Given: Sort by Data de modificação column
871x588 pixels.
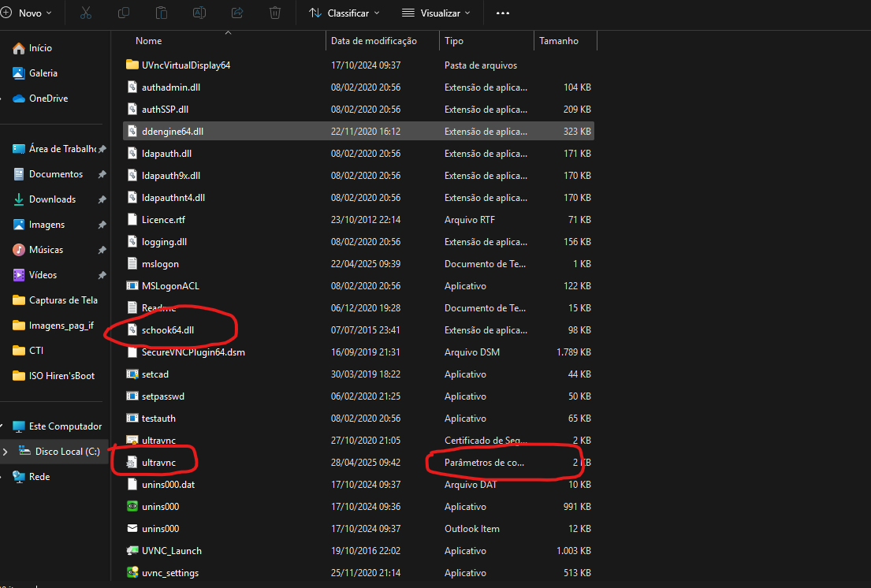Looking at the screenshot, I should 374,40.
